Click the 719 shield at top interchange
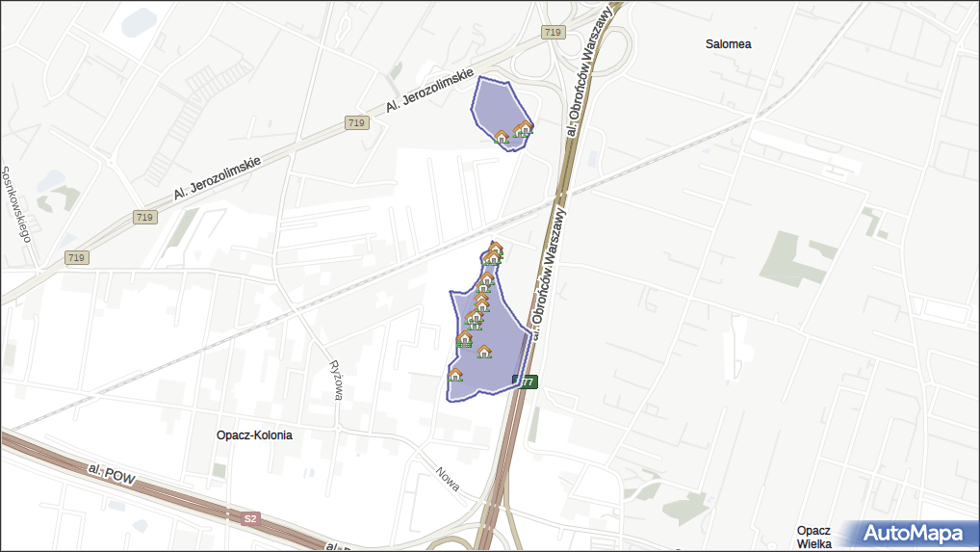Viewport: 980px width, 552px height. [x=552, y=33]
